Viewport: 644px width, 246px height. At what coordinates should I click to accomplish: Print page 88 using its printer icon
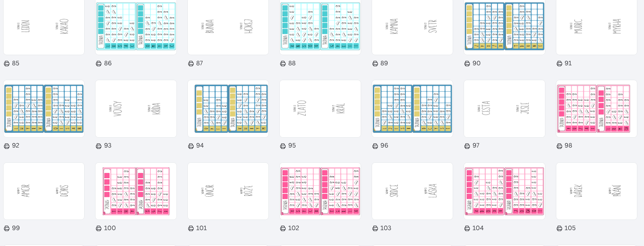283,64
